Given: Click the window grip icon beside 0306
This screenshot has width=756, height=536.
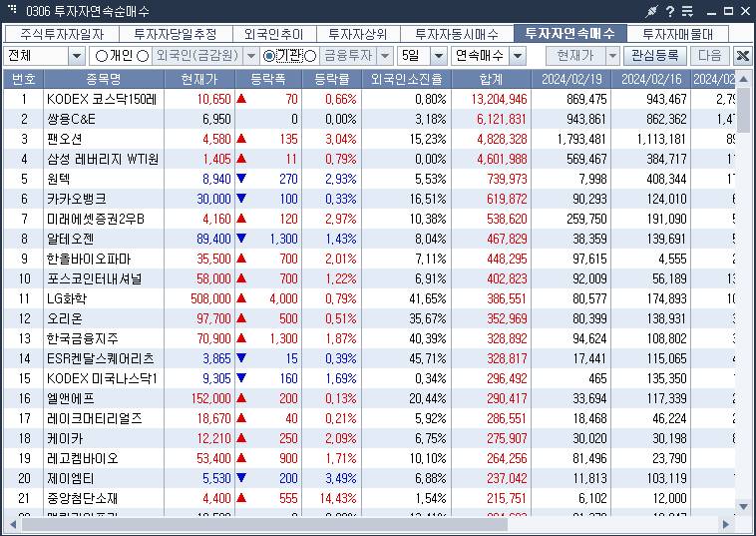Looking at the screenshot, I should tap(13, 9).
